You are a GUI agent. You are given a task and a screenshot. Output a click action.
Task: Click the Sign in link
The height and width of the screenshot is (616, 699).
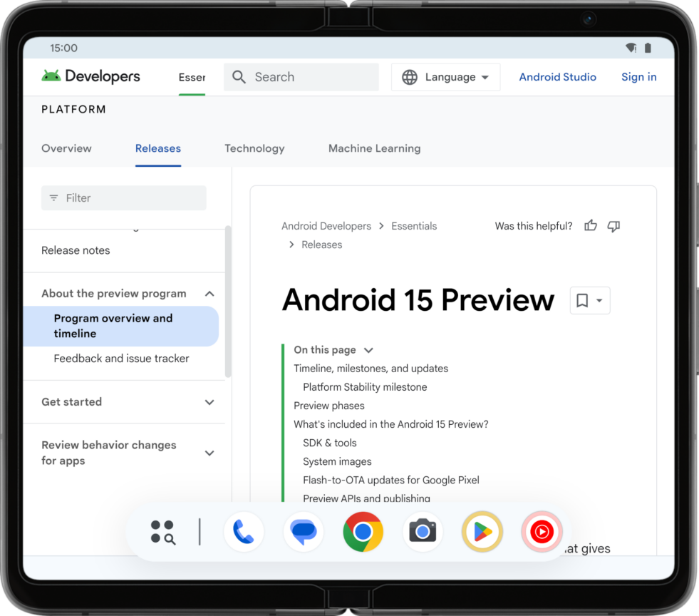coord(638,76)
